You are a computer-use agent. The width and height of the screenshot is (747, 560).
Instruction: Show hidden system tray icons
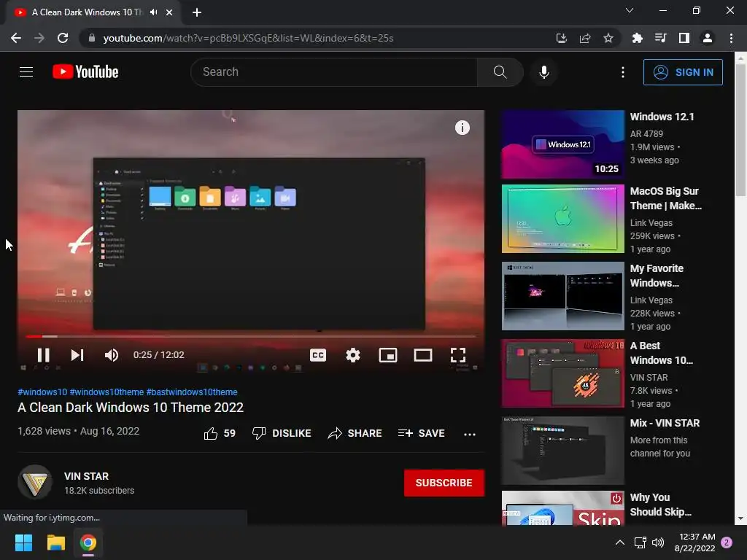pos(619,542)
